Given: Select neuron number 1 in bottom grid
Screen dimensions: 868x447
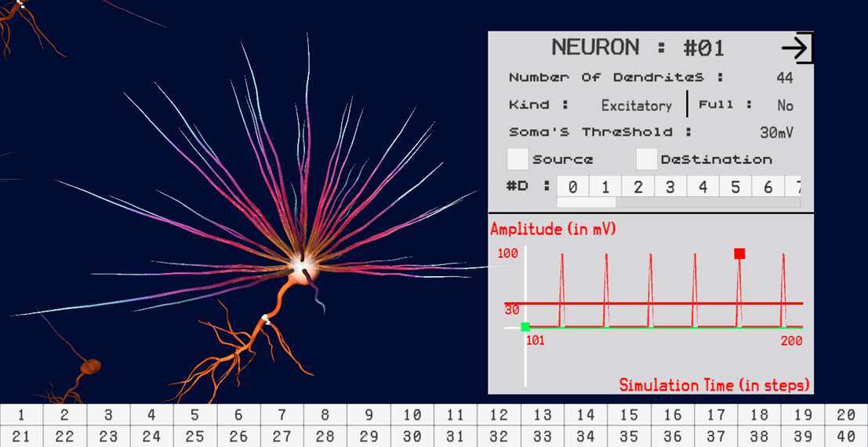Looking at the screenshot, I should pos(21,415).
